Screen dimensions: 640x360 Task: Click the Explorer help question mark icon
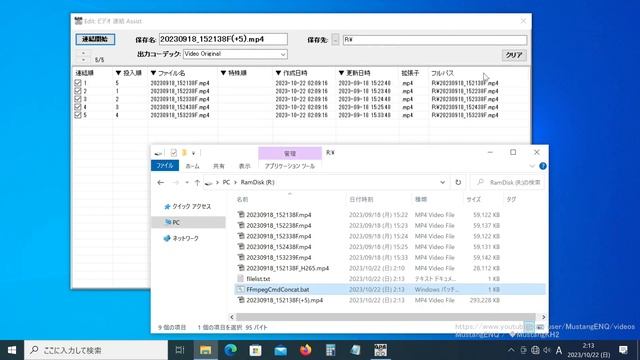click(542, 166)
